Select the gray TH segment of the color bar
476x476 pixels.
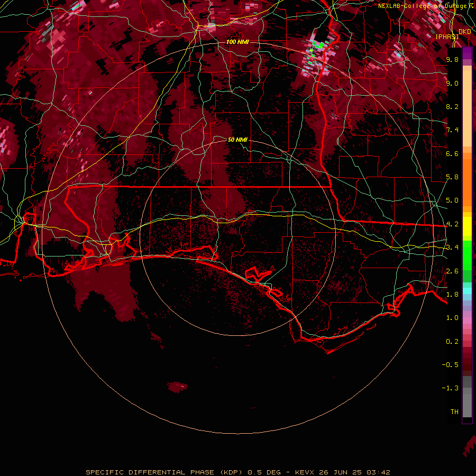[x=467, y=405]
